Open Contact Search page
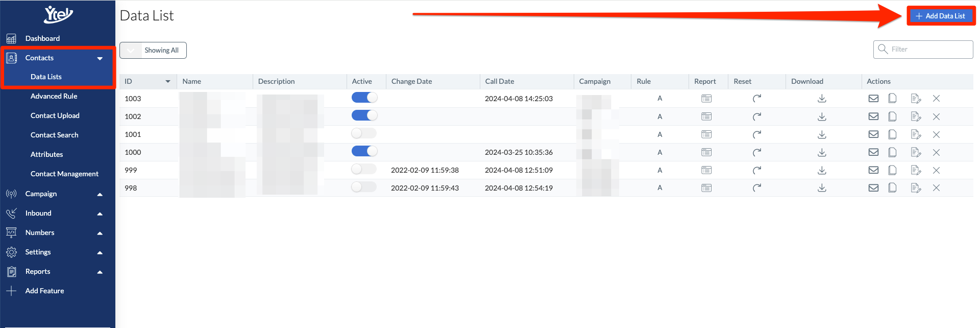The image size is (980, 328). click(55, 135)
